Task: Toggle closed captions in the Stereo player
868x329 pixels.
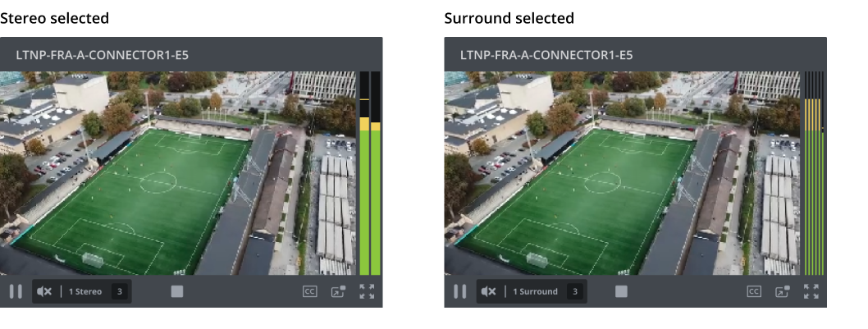Action: coord(310,291)
